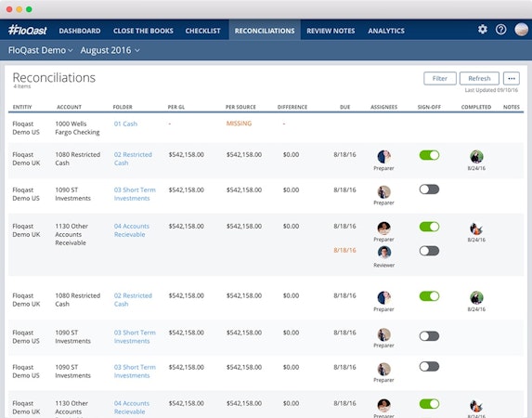Click the Reconciliations page heading
532x418 pixels.
tap(54, 78)
